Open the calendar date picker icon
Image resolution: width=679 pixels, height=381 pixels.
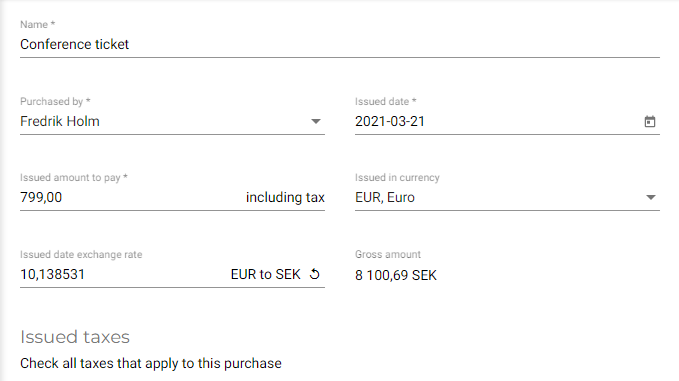[650, 121]
